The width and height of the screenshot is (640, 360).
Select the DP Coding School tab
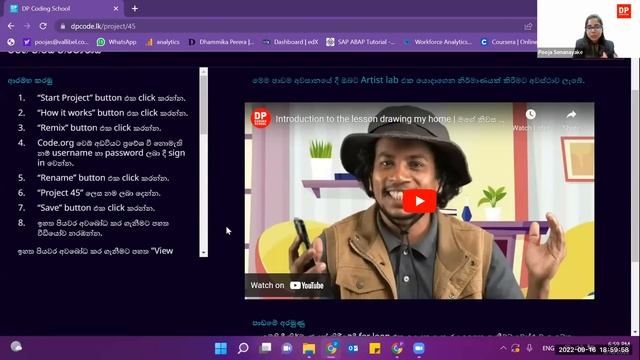tap(62, 9)
